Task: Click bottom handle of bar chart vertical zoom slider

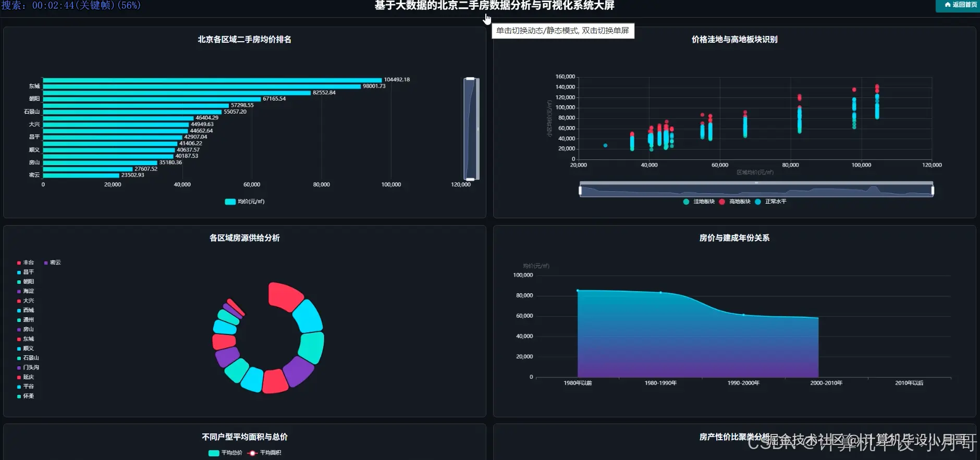Action: [470, 179]
